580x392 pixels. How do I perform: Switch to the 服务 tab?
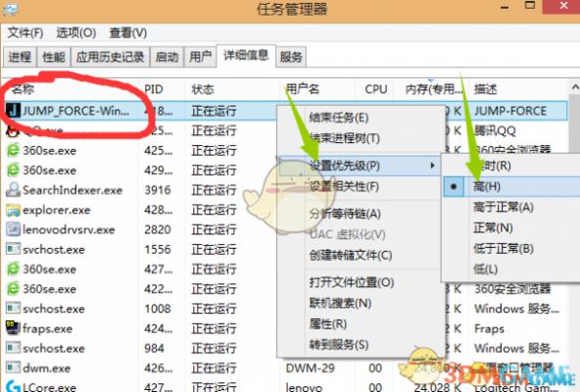291,57
